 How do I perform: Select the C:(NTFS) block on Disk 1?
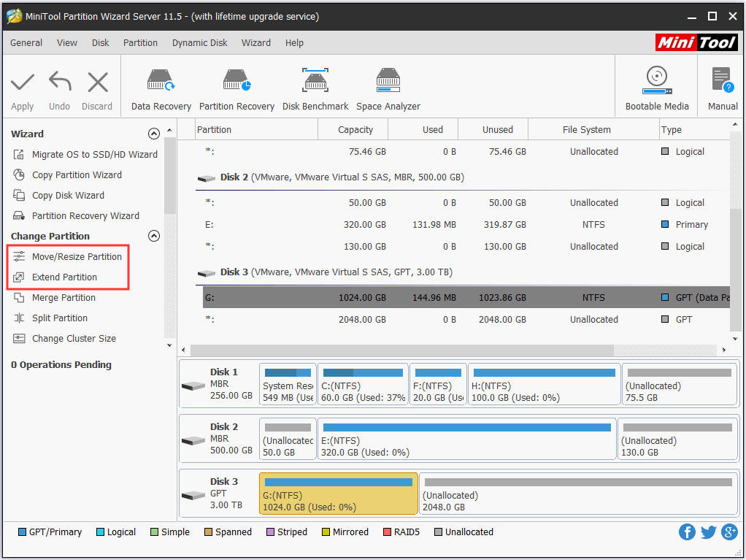tap(363, 385)
